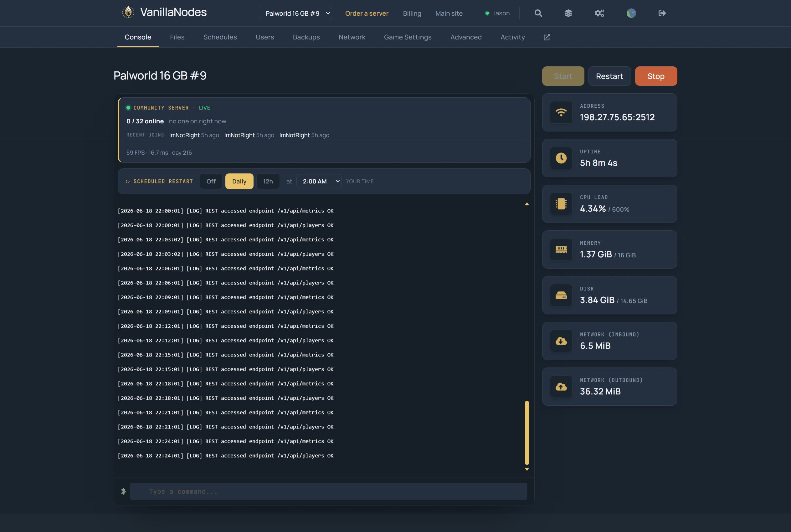Open the Game Settings tab

tap(408, 37)
